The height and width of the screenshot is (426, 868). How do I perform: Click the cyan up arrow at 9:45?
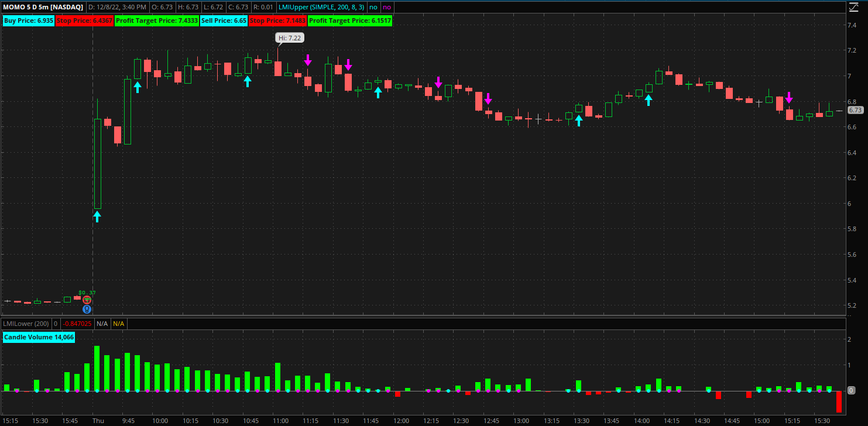(x=137, y=87)
